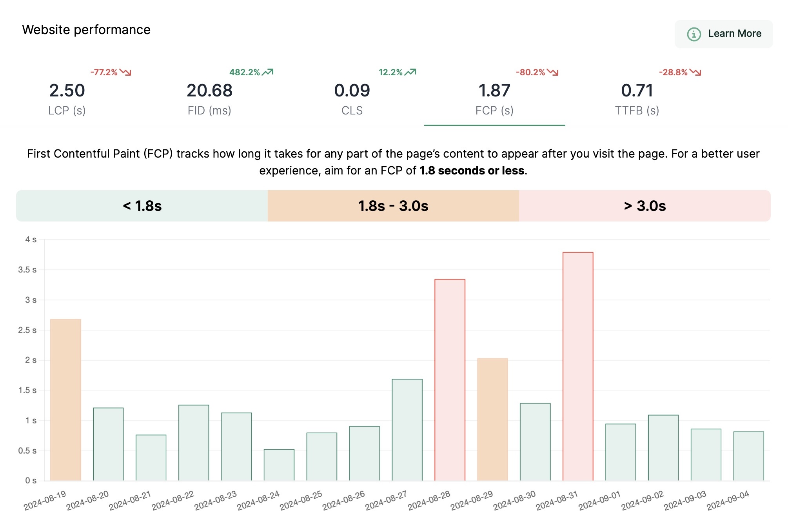The height and width of the screenshot is (532, 788).
Task: Click the 12.2% change label
Action: (390, 72)
